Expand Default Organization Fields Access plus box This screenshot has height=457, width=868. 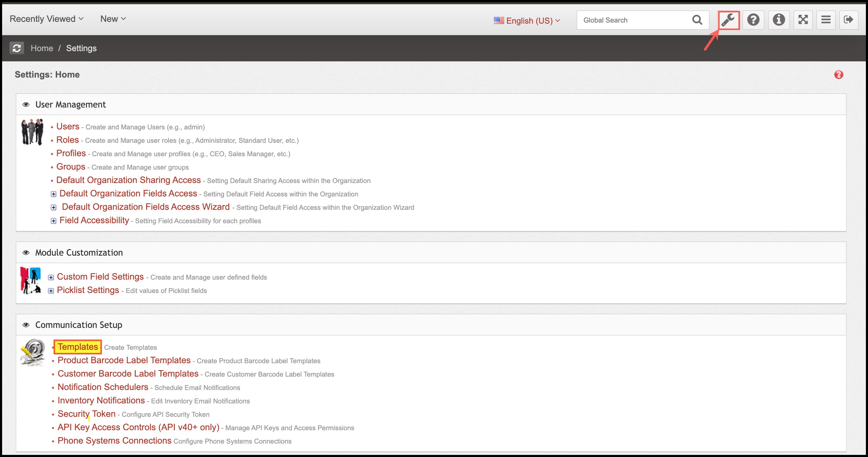(x=54, y=194)
